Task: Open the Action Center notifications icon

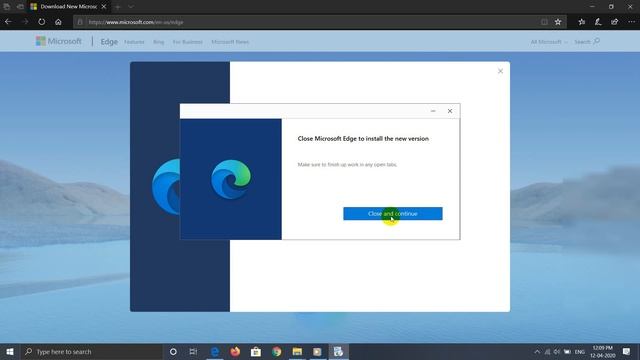Action: [x=627, y=351]
